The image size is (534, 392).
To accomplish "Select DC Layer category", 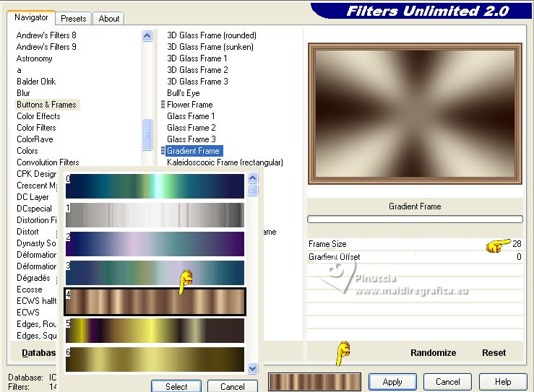I will click(x=33, y=197).
